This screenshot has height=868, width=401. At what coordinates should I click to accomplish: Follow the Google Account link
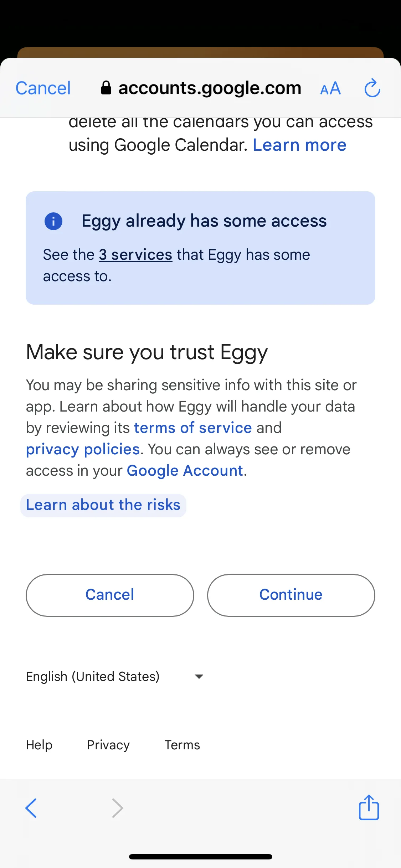[185, 471]
